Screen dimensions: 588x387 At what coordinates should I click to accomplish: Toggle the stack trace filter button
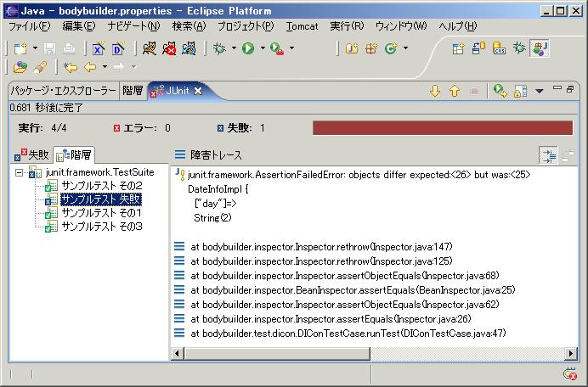(548, 155)
